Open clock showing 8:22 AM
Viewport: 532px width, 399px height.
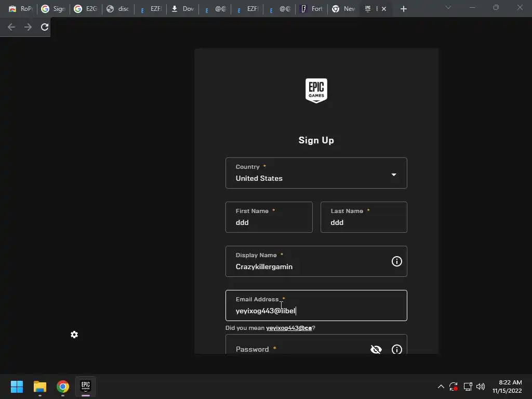[507, 387]
